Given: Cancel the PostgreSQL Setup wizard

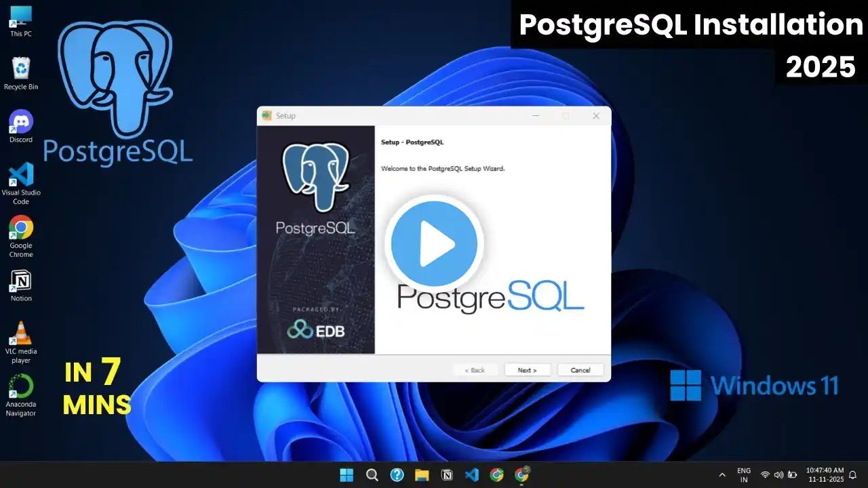Looking at the screenshot, I should coord(580,370).
